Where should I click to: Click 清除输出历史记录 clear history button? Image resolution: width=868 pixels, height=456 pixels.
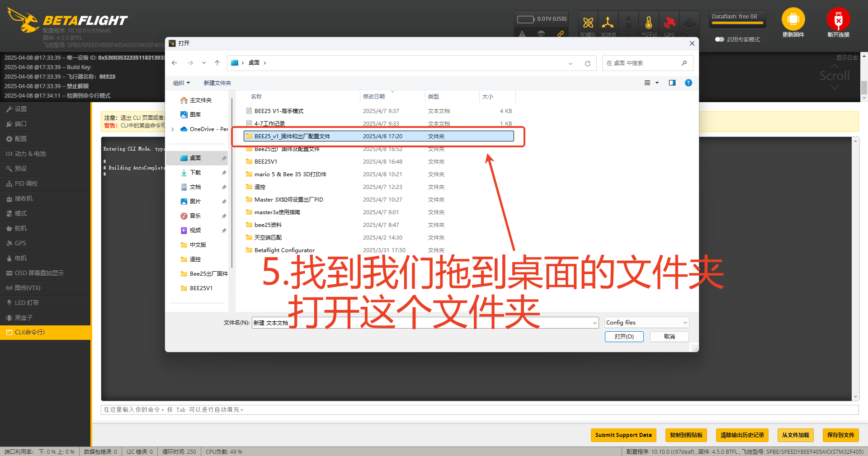pyautogui.click(x=742, y=435)
